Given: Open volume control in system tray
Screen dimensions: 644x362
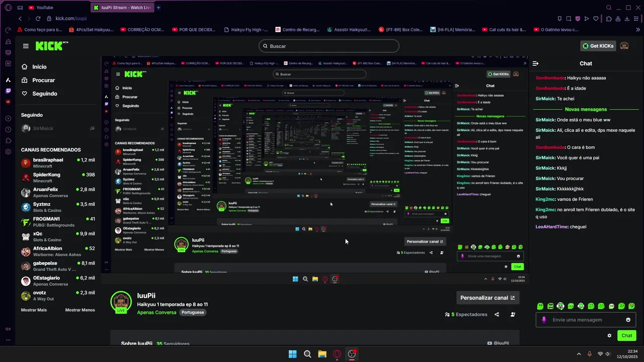Looking at the screenshot, I should coord(608,354).
